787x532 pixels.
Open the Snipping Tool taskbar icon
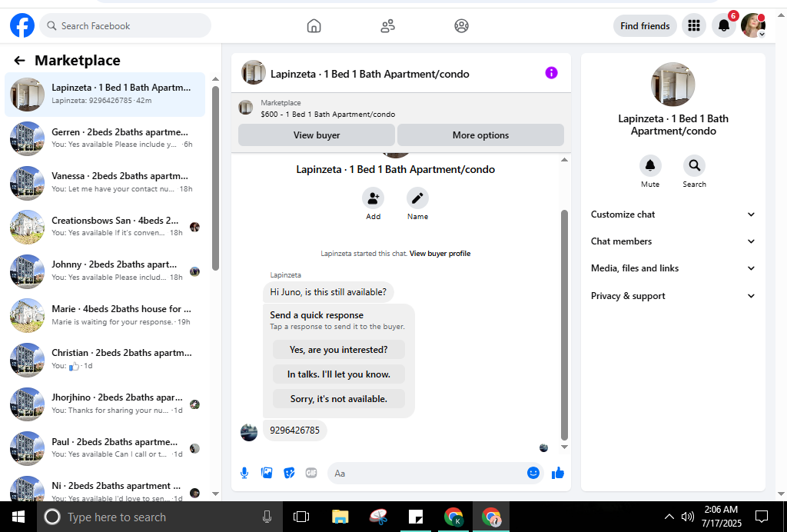(378, 517)
